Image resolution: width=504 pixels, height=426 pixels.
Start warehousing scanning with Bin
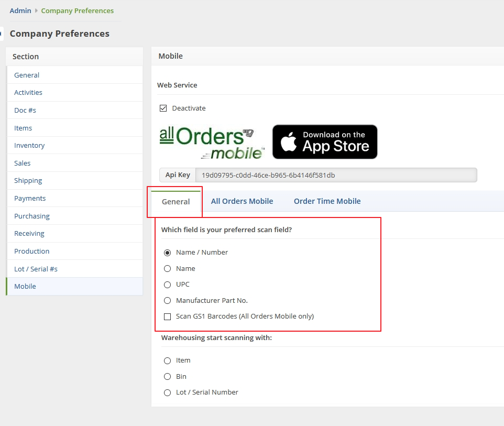tap(168, 377)
